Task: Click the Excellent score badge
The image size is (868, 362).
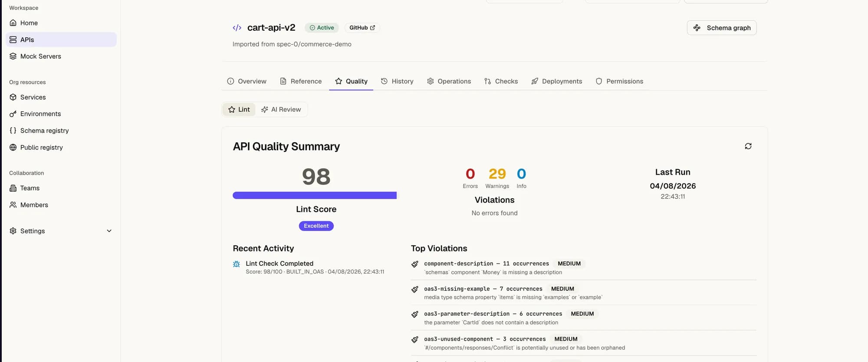Action: [x=316, y=226]
